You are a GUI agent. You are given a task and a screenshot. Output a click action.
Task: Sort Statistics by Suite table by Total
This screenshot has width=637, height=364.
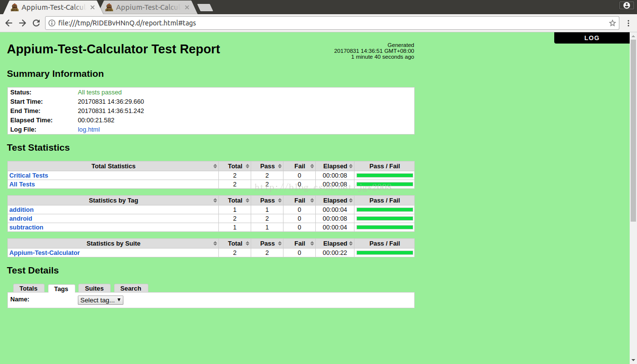click(x=235, y=244)
